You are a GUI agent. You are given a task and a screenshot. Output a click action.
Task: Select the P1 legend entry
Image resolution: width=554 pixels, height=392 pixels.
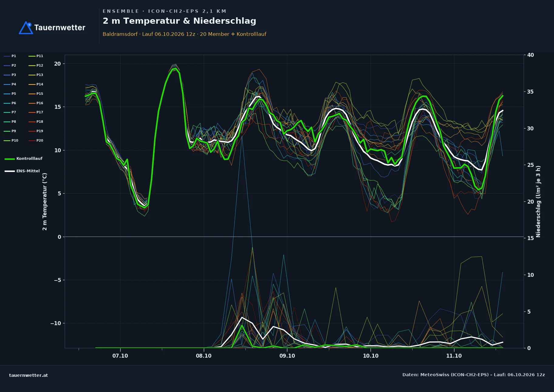coord(10,56)
